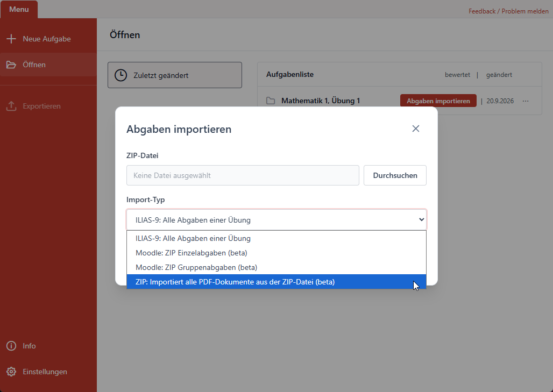Open Info from the sidebar
This screenshot has width=553, height=392.
48,346
